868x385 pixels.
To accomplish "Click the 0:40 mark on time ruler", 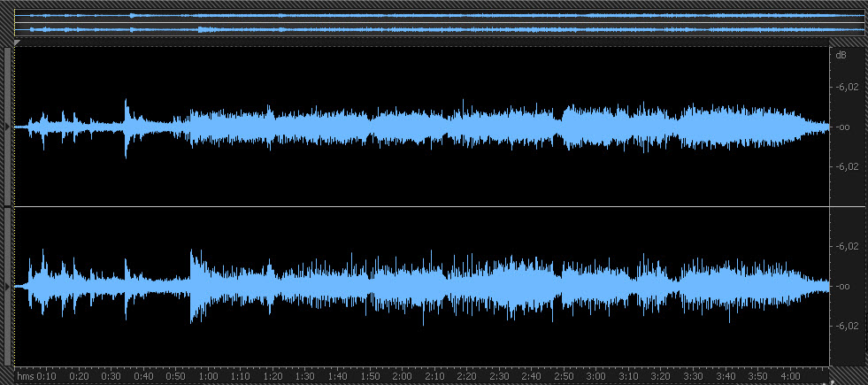I will [144, 376].
